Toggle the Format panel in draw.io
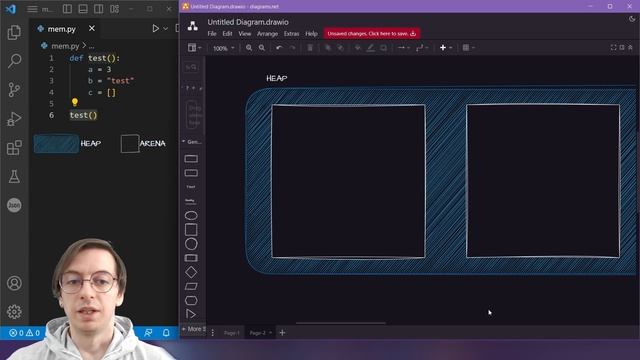 [622, 48]
